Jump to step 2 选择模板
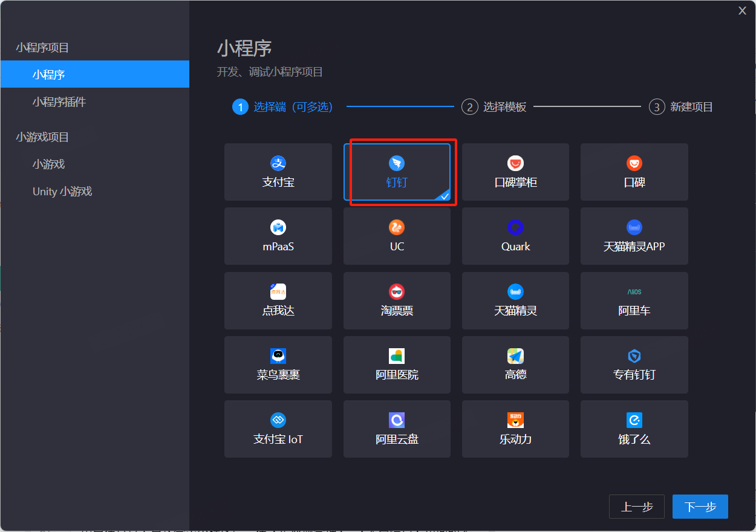The height and width of the screenshot is (532, 756). (x=494, y=107)
